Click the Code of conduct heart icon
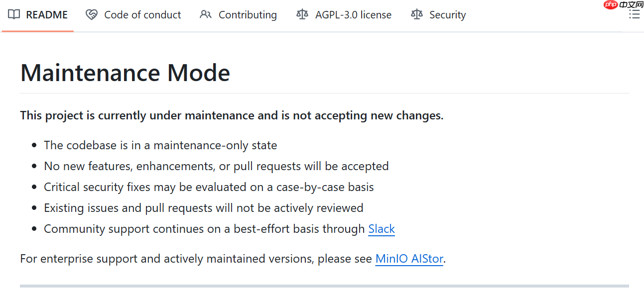 click(92, 14)
